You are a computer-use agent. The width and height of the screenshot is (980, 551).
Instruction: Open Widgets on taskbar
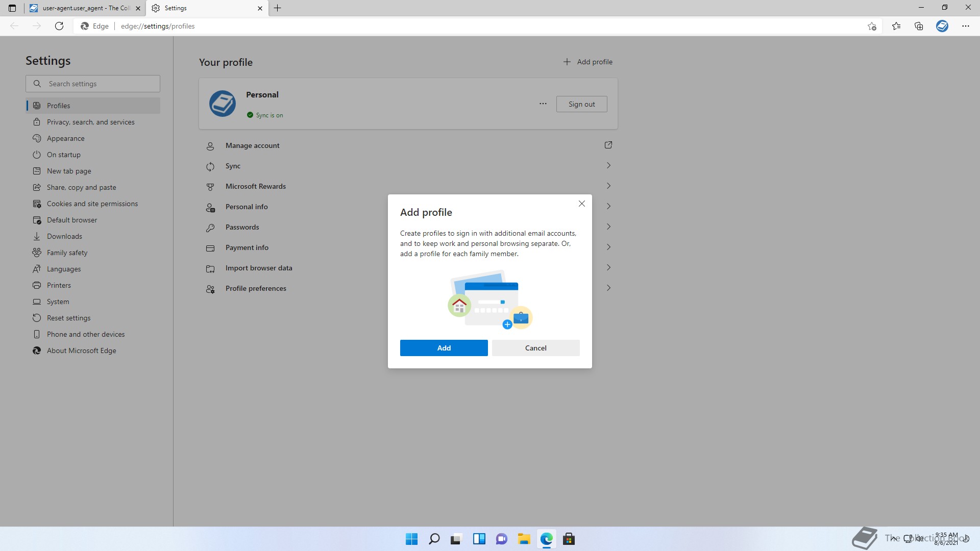(x=479, y=539)
